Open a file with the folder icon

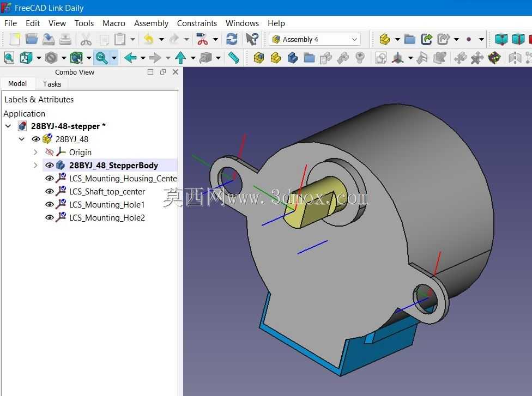(31, 39)
